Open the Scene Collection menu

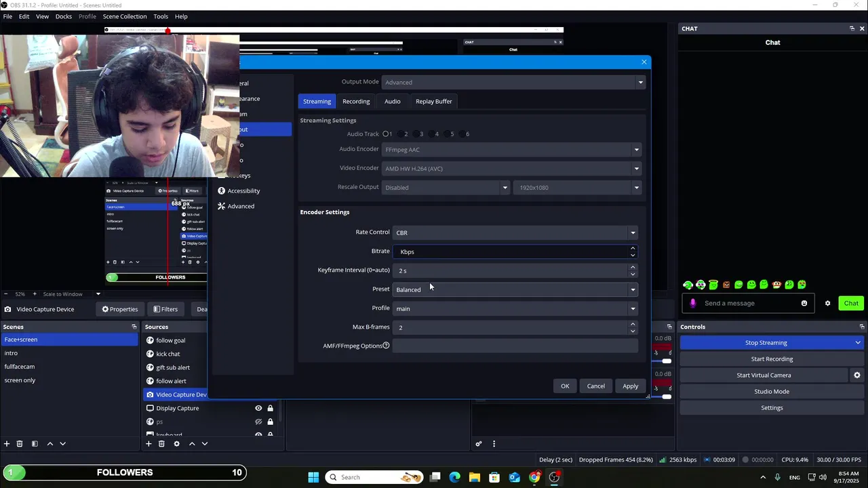click(124, 16)
